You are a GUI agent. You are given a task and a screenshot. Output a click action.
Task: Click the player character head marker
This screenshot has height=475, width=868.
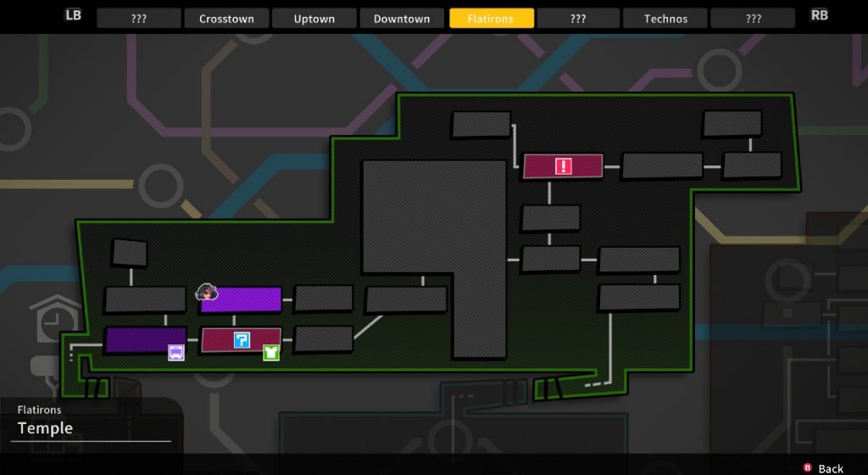click(x=207, y=292)
